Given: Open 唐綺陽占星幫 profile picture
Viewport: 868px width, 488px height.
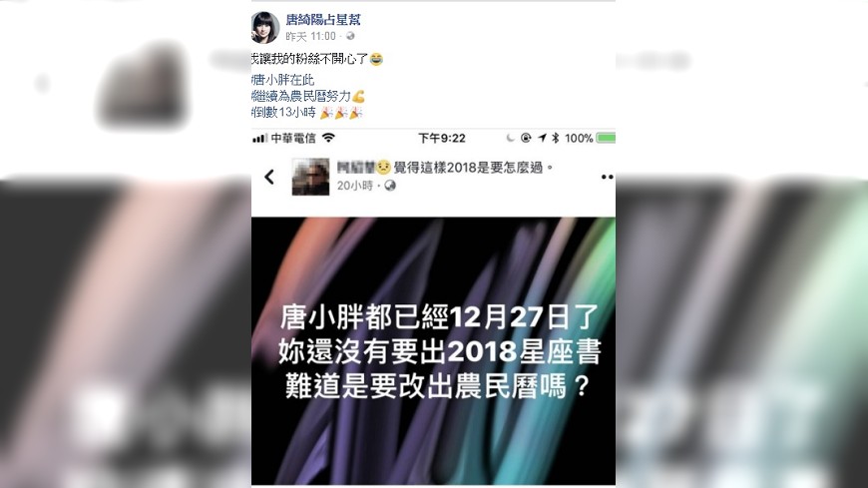Looking at the screenshot, I should click(265, 28).
